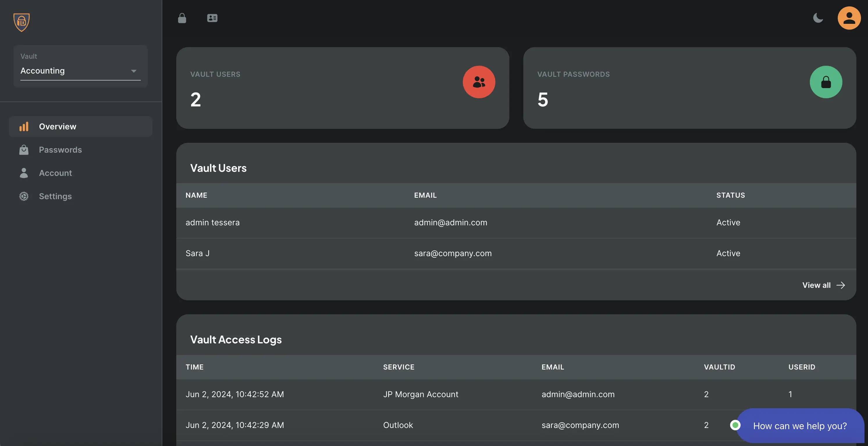Open the orange user avatar menu

[x=849, y=18]
